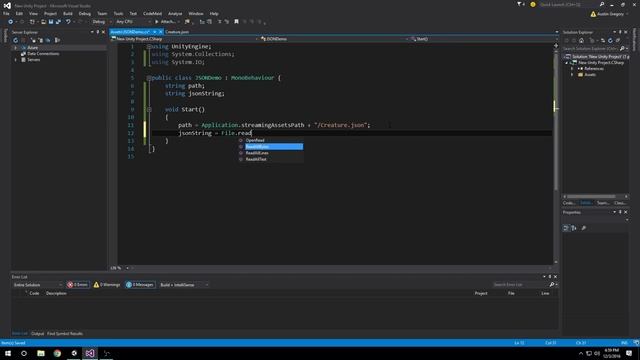Open the Tools menu
Viewport: 640px width, 360px height.
click(x=118, y=13)
